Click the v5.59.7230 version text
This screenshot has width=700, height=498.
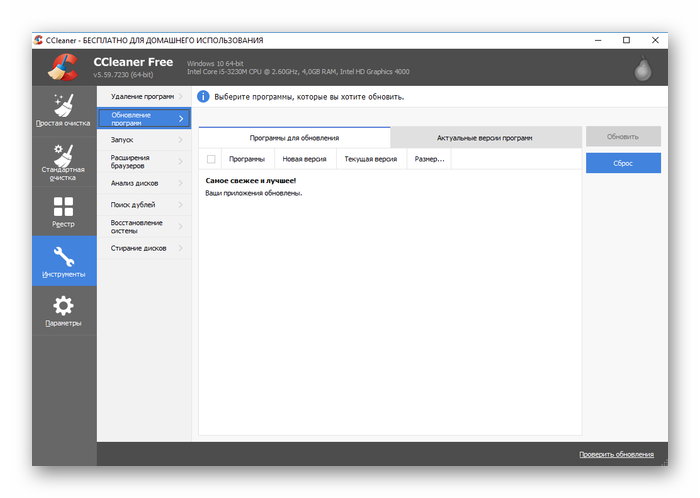[123, 75]
